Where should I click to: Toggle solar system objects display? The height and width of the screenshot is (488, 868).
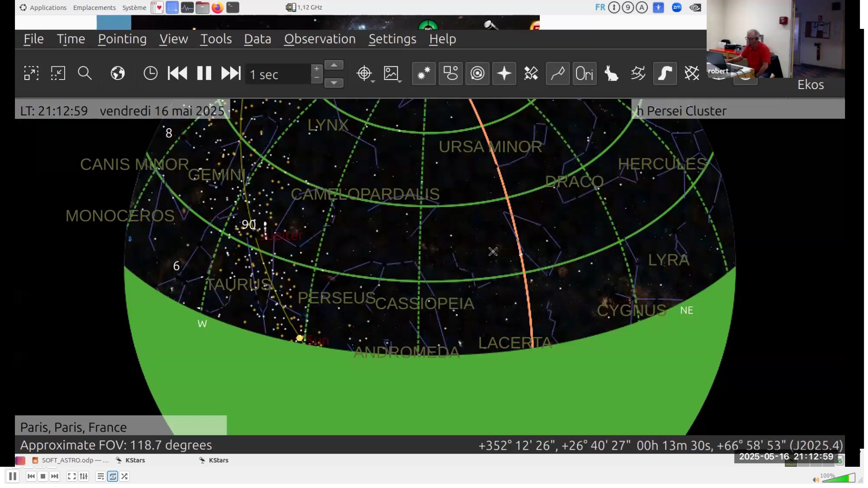[x=477, y=73]
